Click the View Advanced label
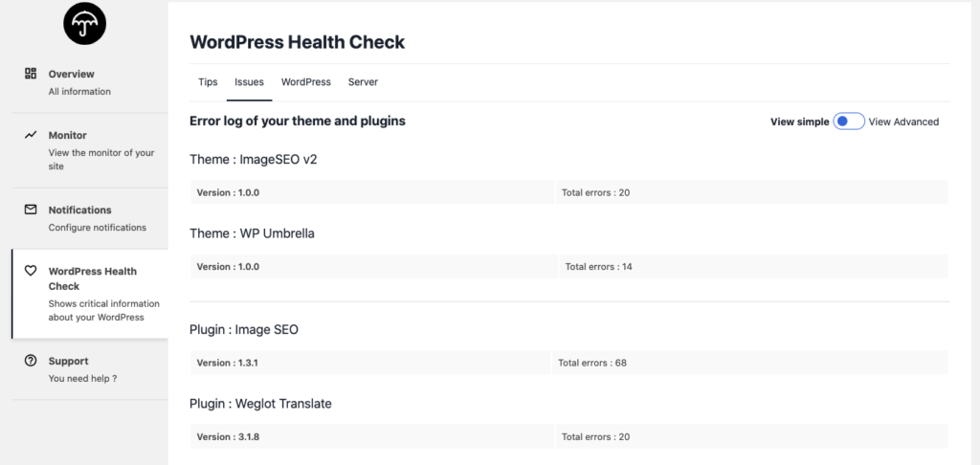 [x=903, y=122]
